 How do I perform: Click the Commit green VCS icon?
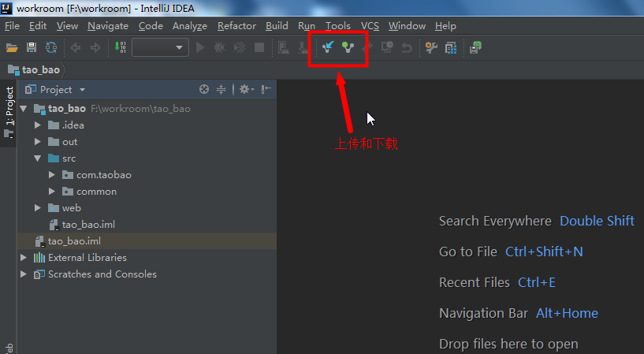point(348,47)
